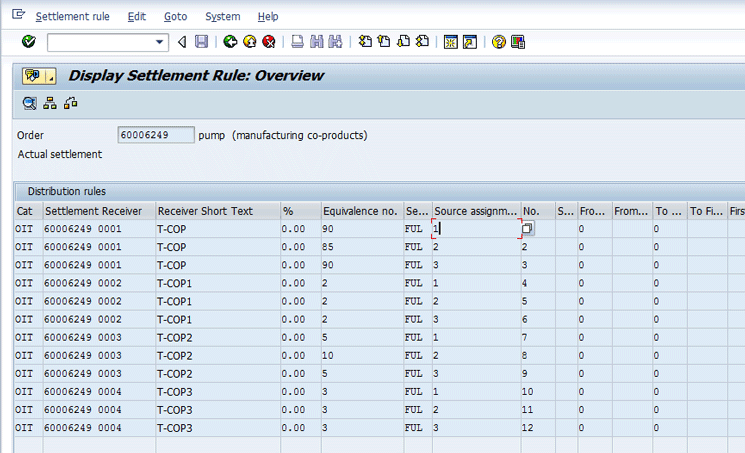The width and height of the screenshot is (745, 453).
Task: Open the search help in Source assignment cell
Action: click(x=527, y=228)
